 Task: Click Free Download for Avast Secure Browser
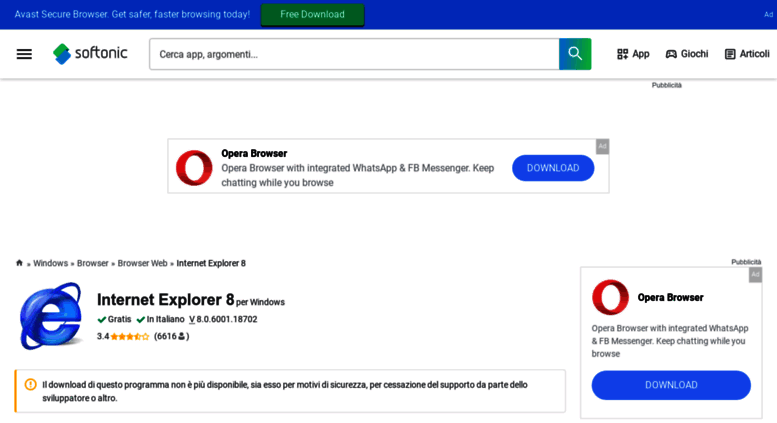point(312,14)
